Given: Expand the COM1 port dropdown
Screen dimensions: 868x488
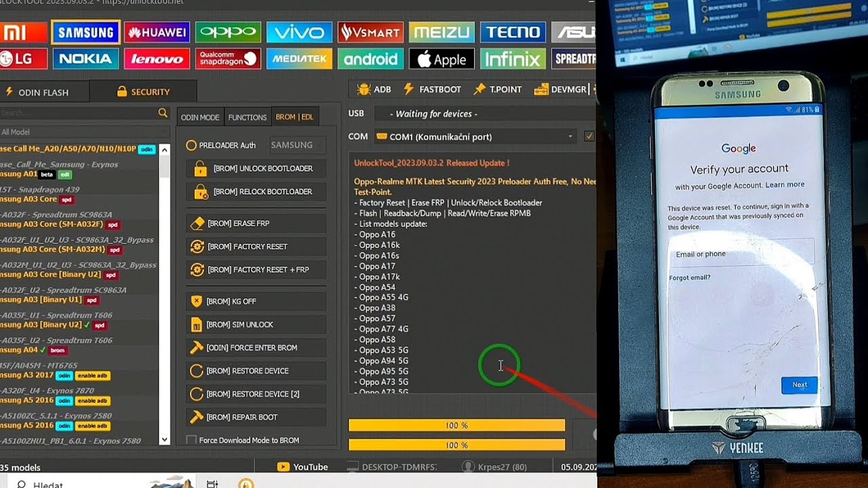Looking at the screenshot, I should tap(475, 136).
